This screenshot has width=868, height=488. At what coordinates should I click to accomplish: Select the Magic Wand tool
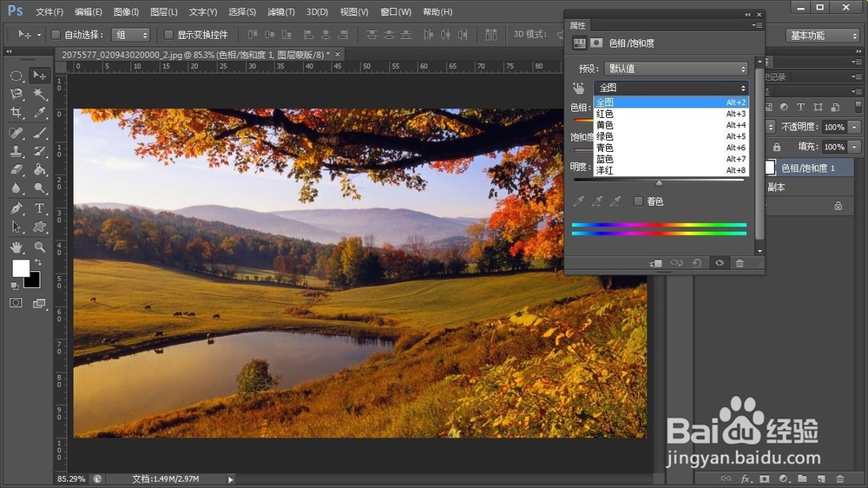click(39, 94)
